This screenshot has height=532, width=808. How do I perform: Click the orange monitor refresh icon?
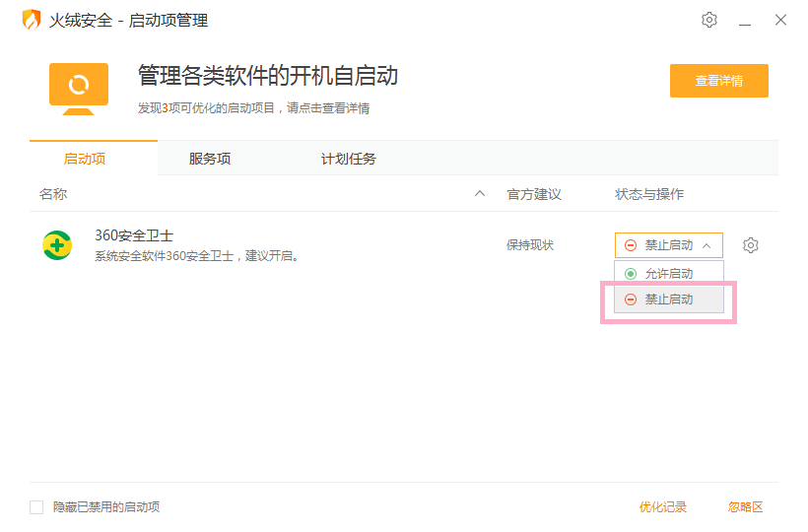pyautogui.click(x=79, y=89)
